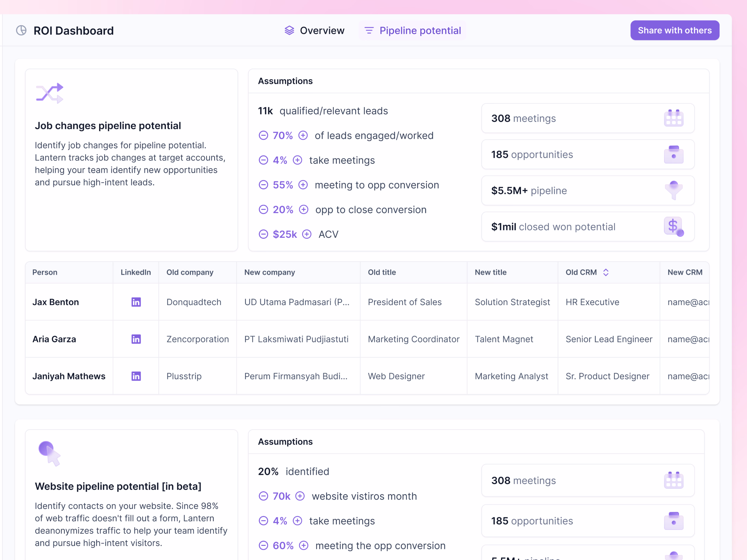The width and height of the screenshot is (747, 560).
Task: Decrease the $25k ACV value
Action: (263, 234)
